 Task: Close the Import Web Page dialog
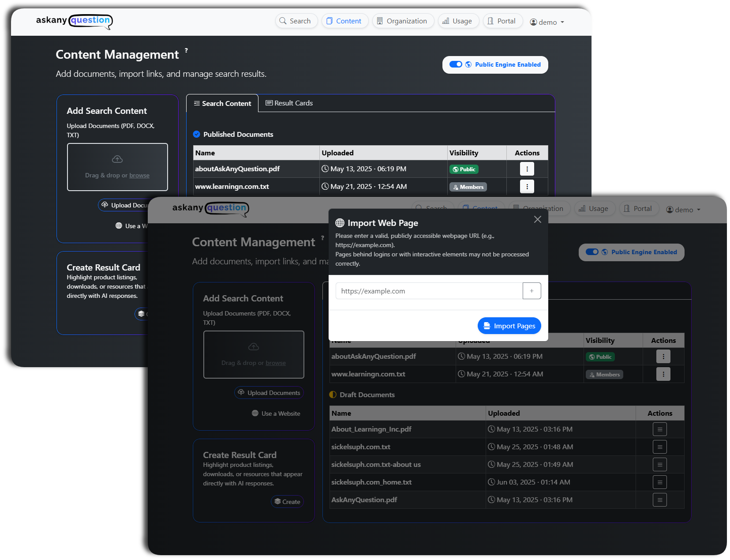pos(537,219)
